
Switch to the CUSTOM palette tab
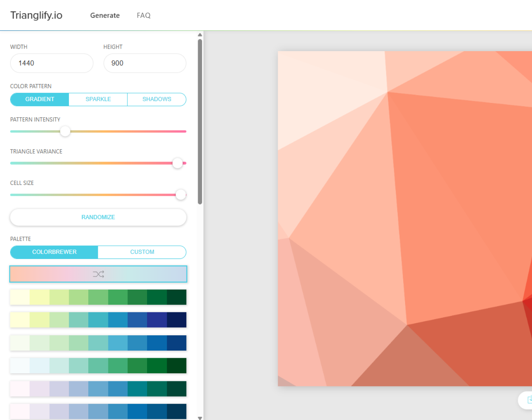[x=142, y=252]
